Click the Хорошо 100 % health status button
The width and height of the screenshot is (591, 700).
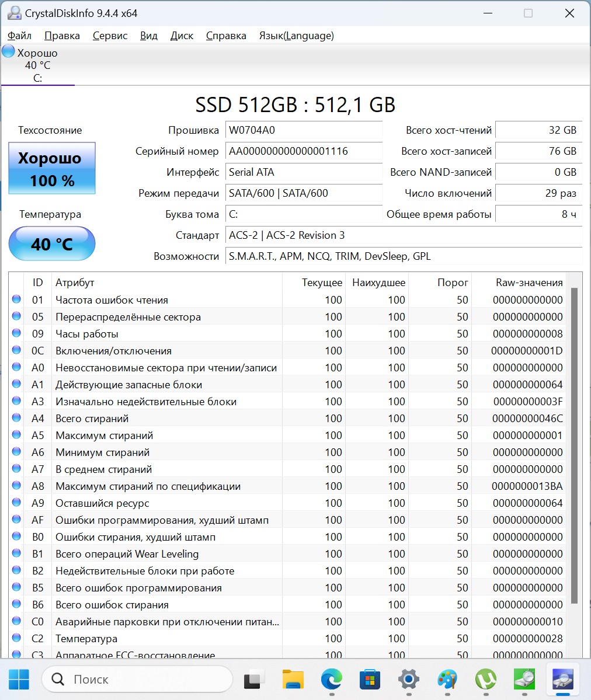(x=52, y=168)
